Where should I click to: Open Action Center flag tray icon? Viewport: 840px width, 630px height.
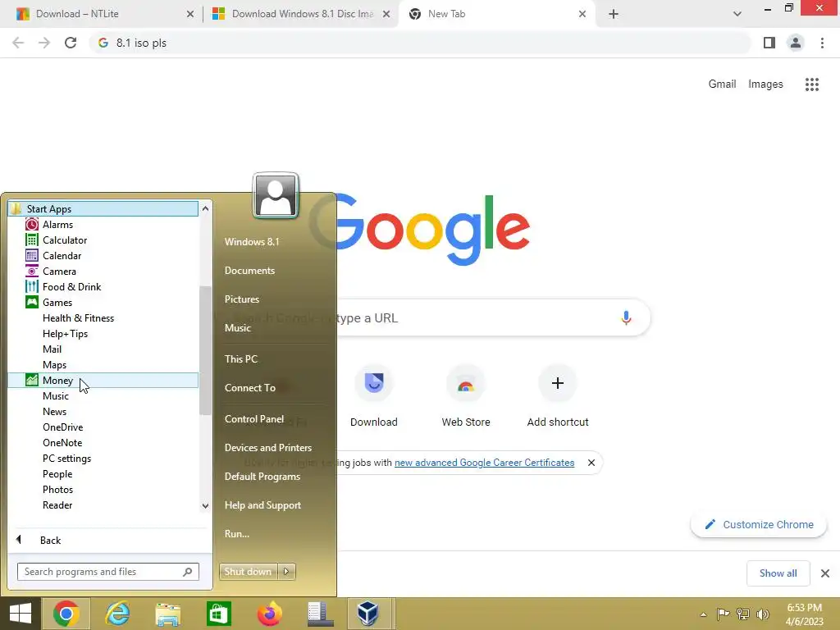pyautogui.click(x=723, y=614)
